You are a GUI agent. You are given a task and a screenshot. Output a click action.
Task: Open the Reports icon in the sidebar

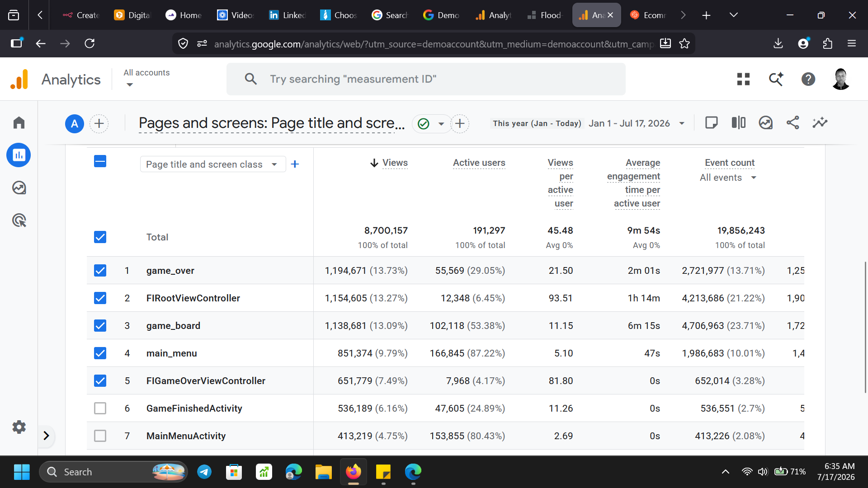[19, 155]
